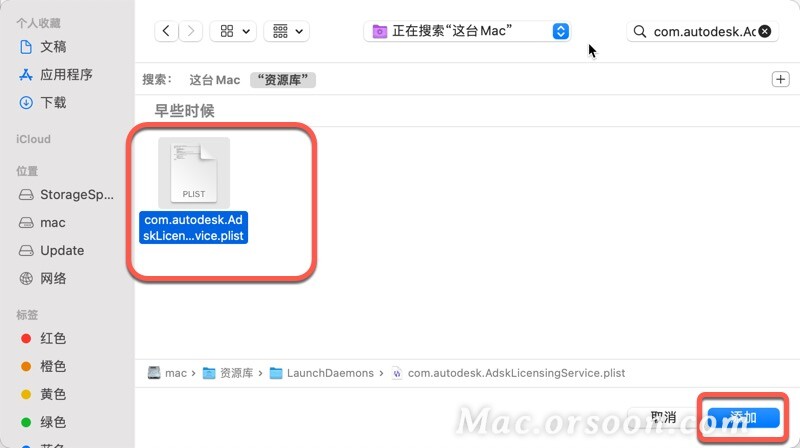Set search scope to “资源库”
Viewport: 800px width, 448px height.
(x=283, y=80)
